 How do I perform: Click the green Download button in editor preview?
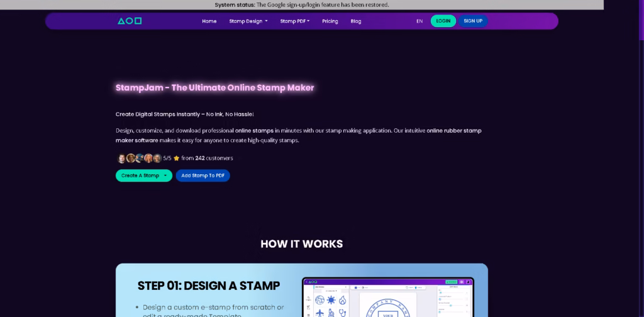point(452,282)
